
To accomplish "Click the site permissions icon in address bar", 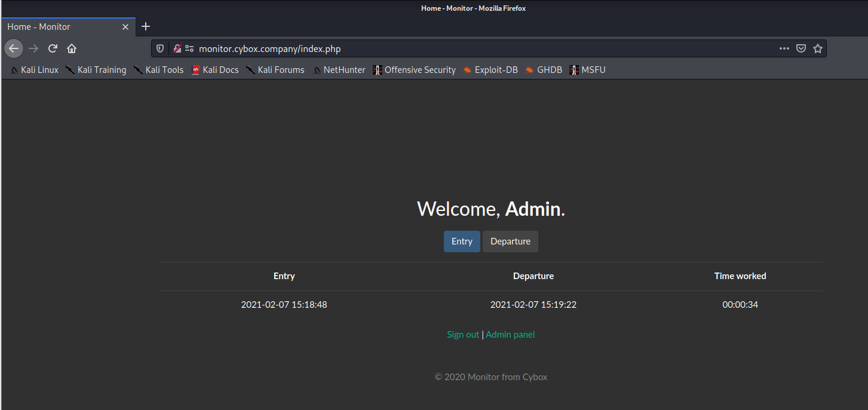I will 189,49.
